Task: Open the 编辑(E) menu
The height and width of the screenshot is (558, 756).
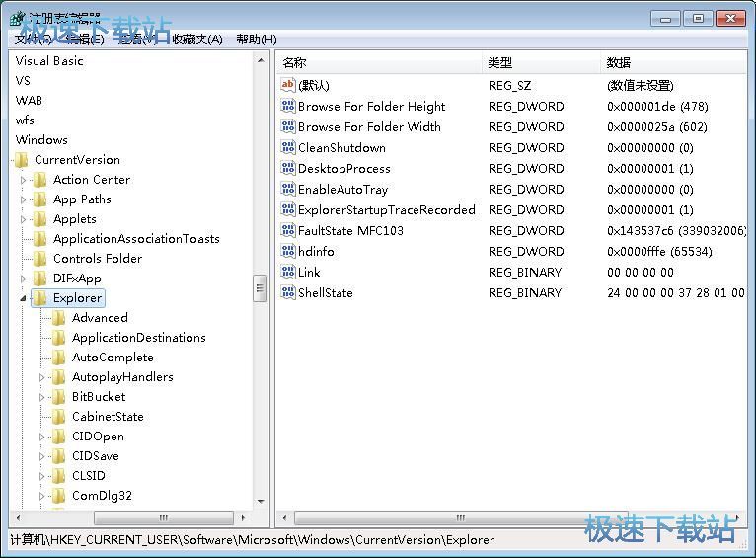Action: 85,40
